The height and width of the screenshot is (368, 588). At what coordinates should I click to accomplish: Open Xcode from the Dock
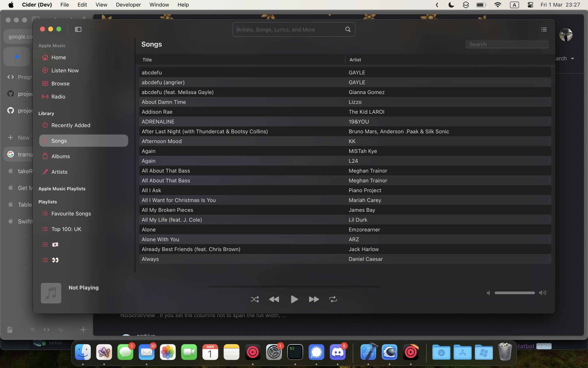[x=368, y=352]
